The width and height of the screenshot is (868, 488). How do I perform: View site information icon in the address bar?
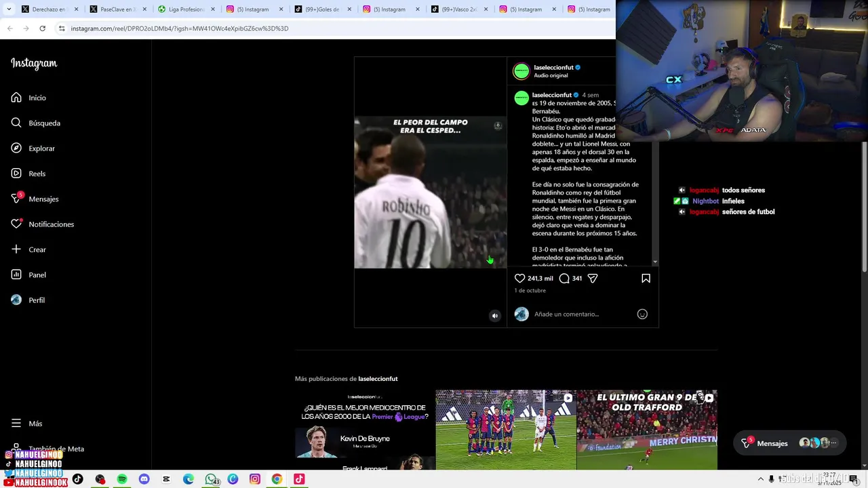point(61,28)
